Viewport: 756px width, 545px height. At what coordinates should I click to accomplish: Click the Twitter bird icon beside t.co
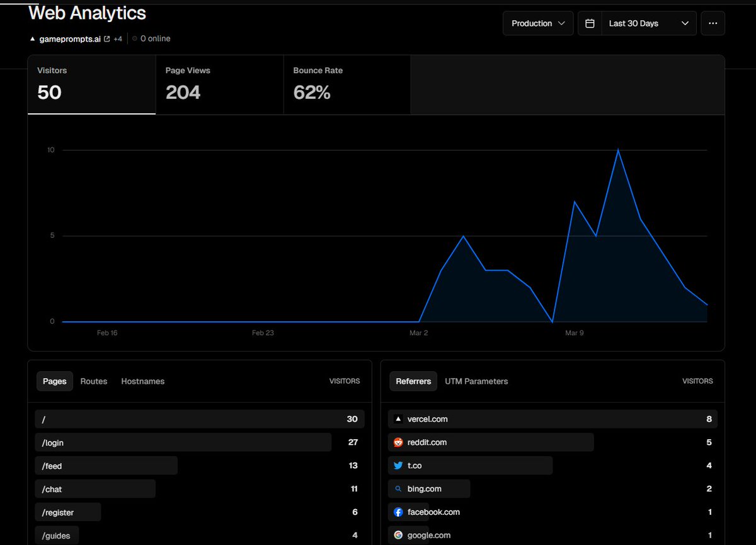tap(398, 465)
